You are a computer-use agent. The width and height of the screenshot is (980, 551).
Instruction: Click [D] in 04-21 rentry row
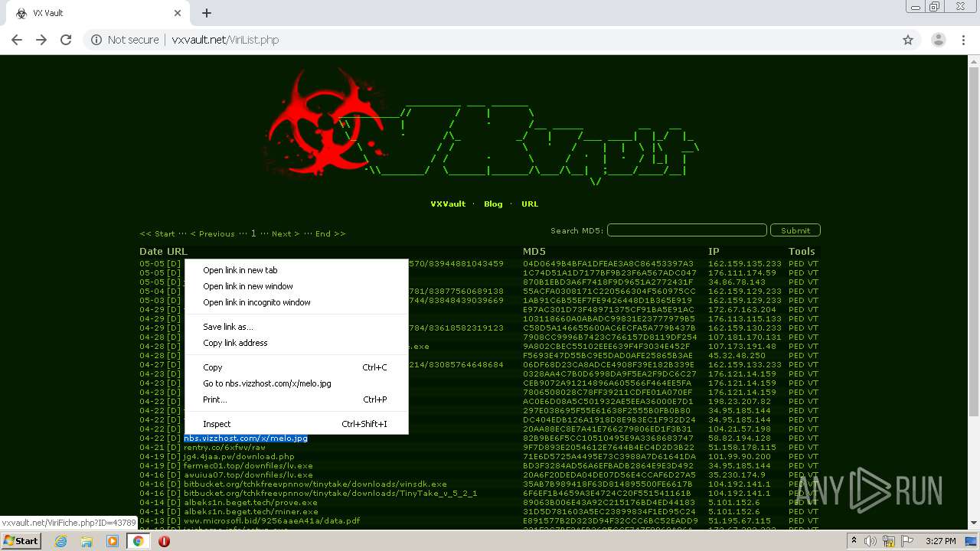pos(174,448)
